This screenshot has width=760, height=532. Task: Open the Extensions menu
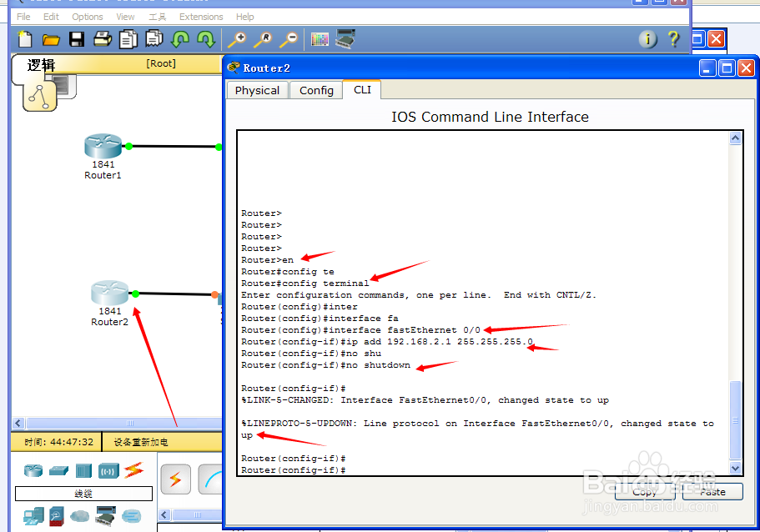(201, 17)
